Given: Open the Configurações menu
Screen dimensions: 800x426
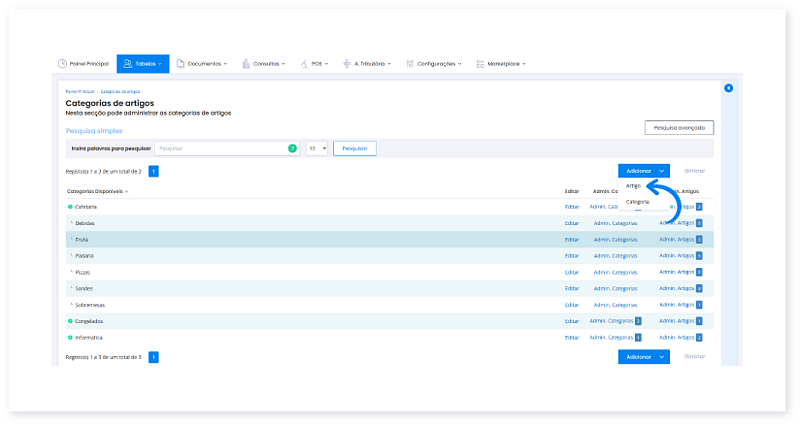Looking at the screenshot, I should click(436, 64).
